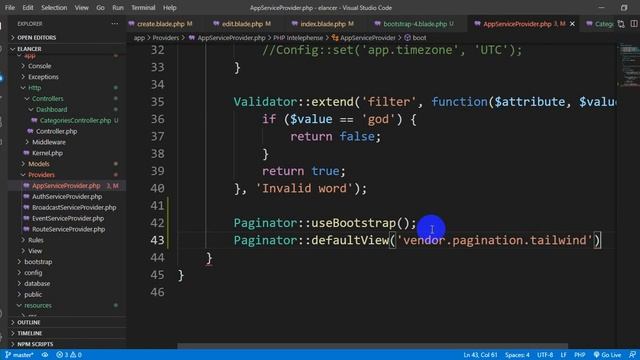Open the View menu
640x360 pixels.
[82, 8]
